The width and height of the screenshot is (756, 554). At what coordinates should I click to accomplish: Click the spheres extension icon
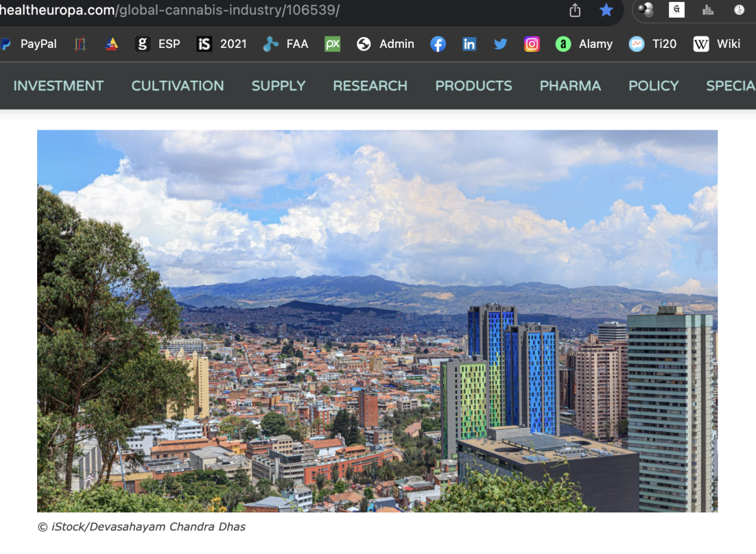click(x=646, y=10)
